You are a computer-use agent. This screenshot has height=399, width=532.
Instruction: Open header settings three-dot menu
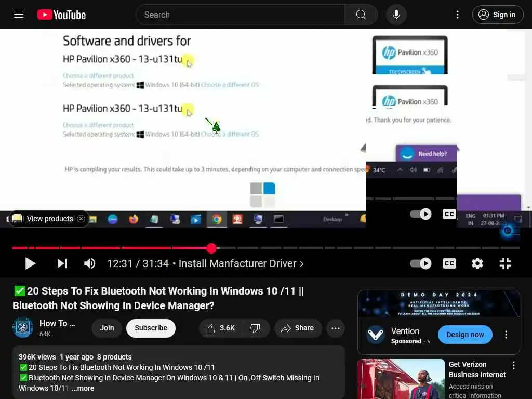point(457,15)
